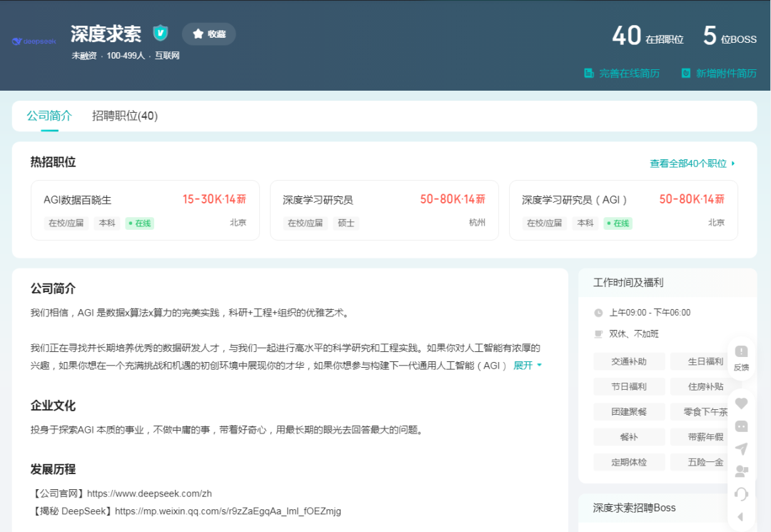Click 工作时间及福利 panel heading
The width and height of the screenshot is (771, 532).
(628, 283)
